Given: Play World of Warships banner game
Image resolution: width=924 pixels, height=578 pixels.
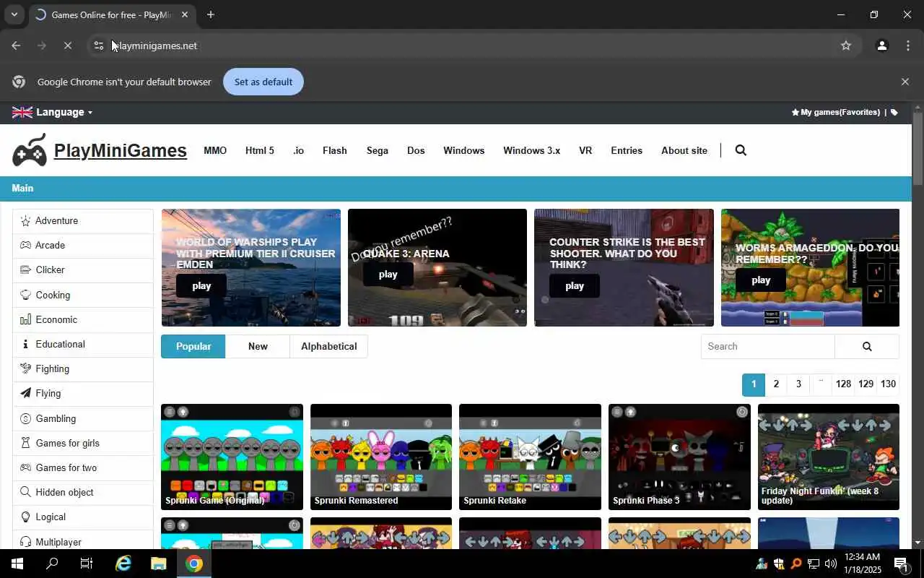Looking at the screenshot, I should click(x=201, y=285).
